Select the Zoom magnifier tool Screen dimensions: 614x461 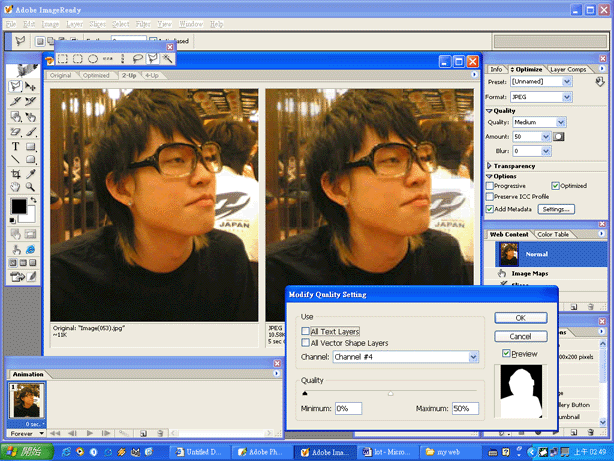[31, 187]
